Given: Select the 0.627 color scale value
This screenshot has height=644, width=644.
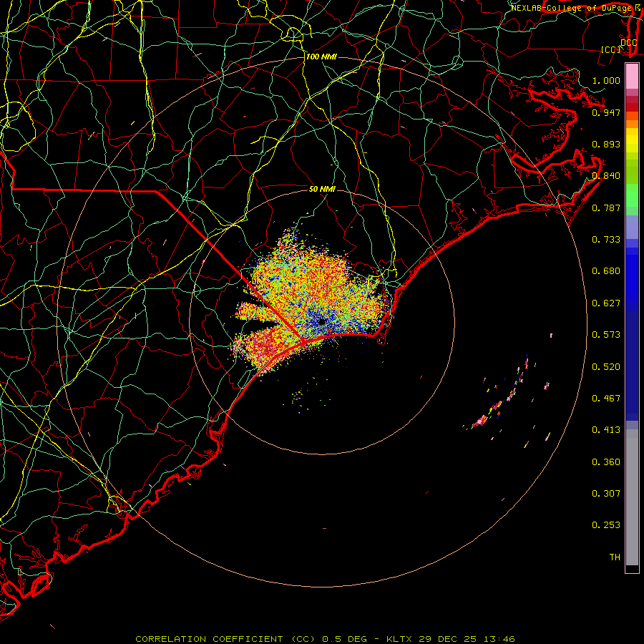Looking at the screenshot, I should coord(606,303).
